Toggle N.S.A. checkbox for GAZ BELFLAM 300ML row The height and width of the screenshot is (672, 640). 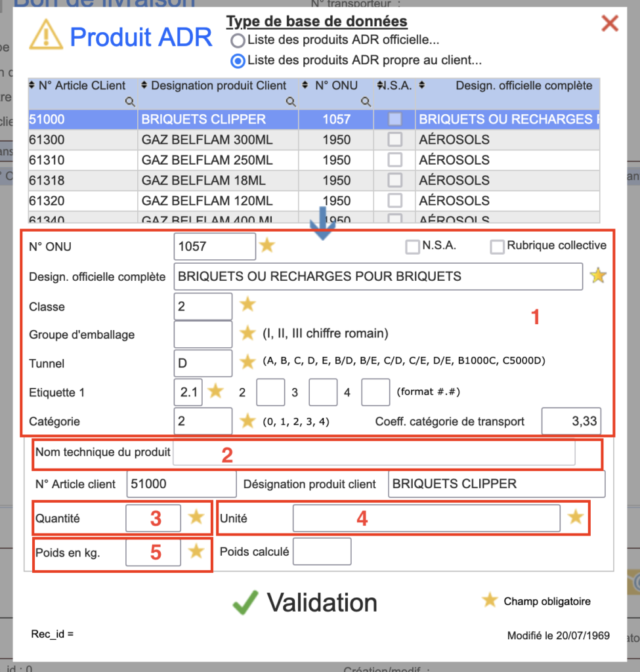(395, 140)
